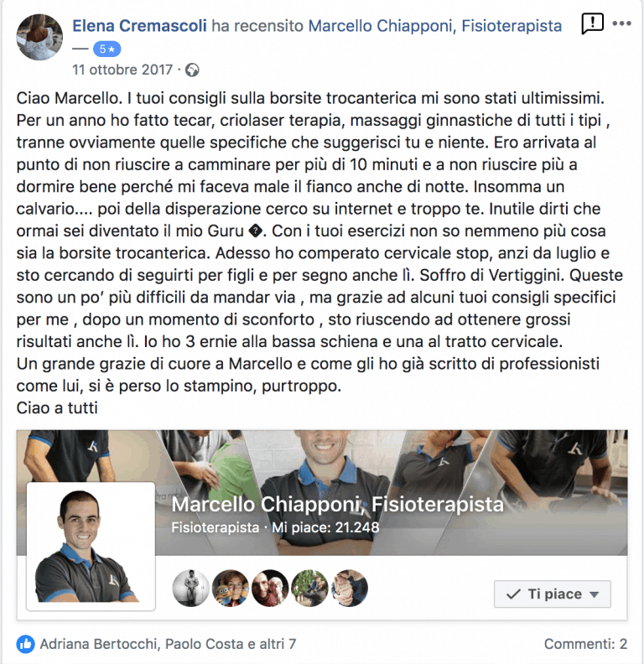Open Marcello Chiapponi, Fisioterapista page link in header
Viewport: 644px width, 664px height.
click(x=435, y=26)
